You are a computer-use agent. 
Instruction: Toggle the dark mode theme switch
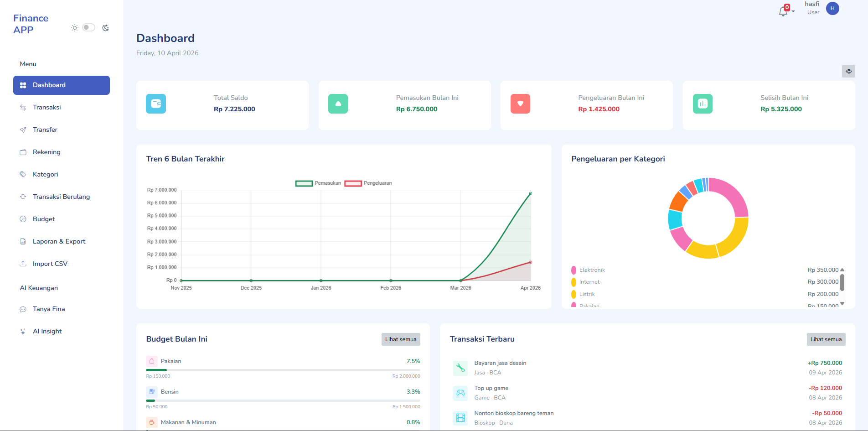tap(88, 28)
